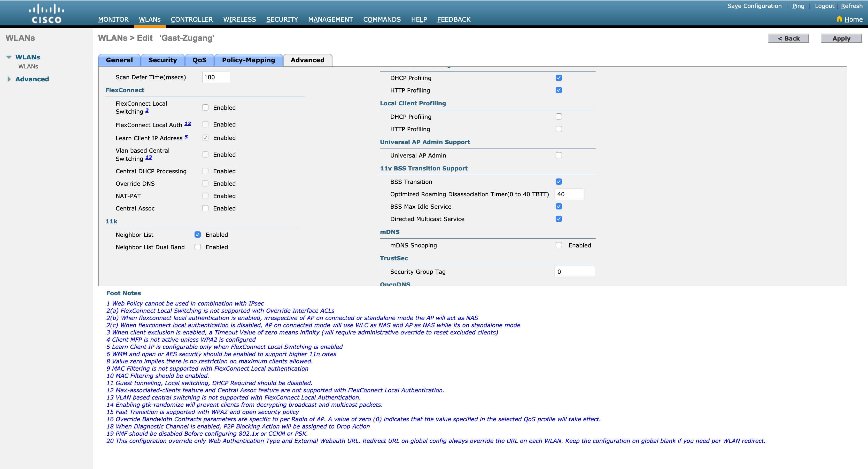The width and height of the screenshot is (868, 469).
Task: Enable mDNS Snooping checkbox
Action: 559,245
